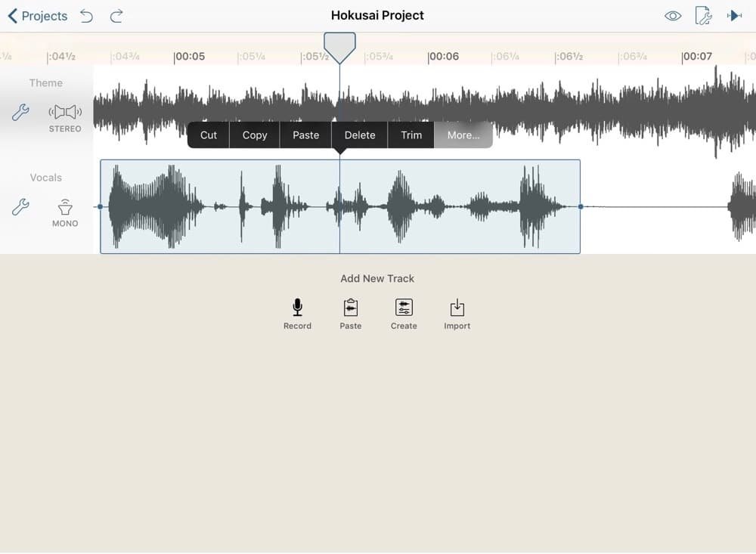Open Theme track wrench settings
Image resolution: width=756 pixels, height=554 pixels.
point(20,113)
